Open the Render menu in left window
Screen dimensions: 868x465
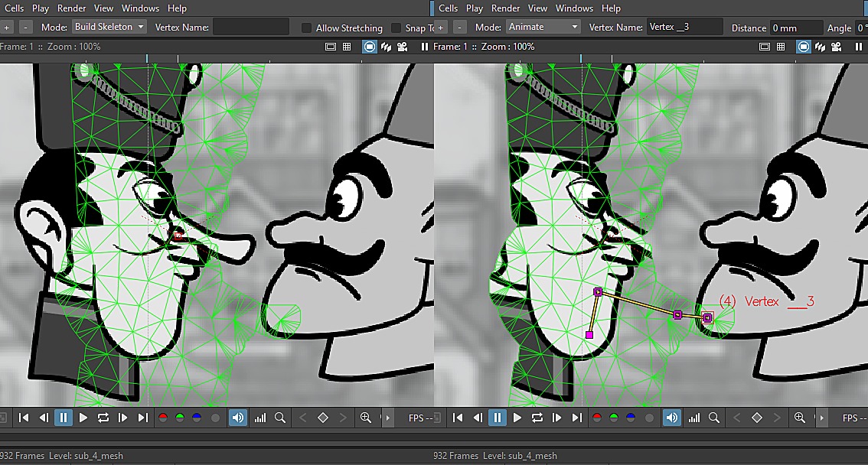71,8
